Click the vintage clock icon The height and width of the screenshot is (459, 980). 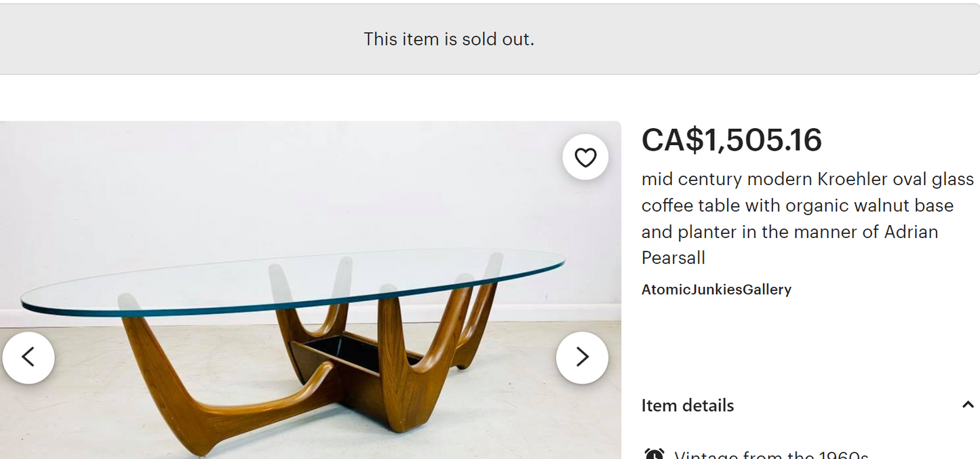654,454
